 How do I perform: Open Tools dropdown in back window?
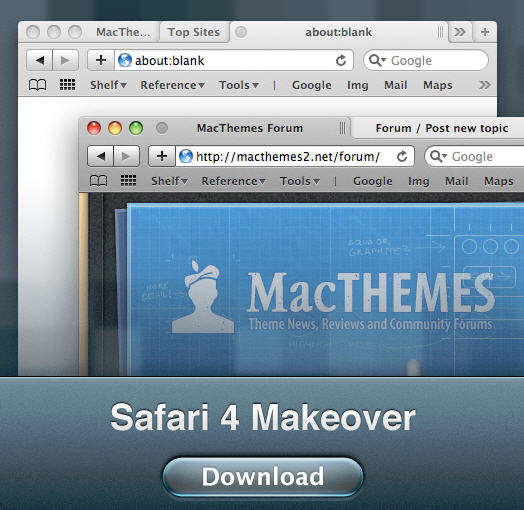coord(239,85)
